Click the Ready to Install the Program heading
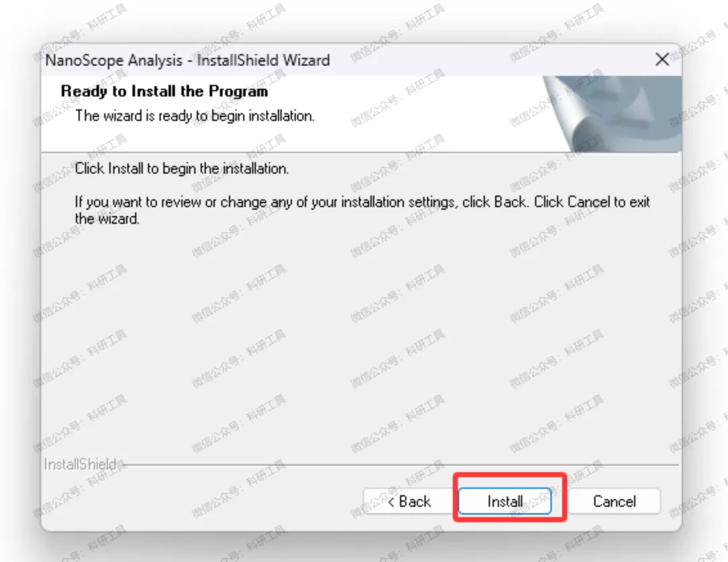The height and width of the screenshot is (562, 728). (x=164, y=92)
